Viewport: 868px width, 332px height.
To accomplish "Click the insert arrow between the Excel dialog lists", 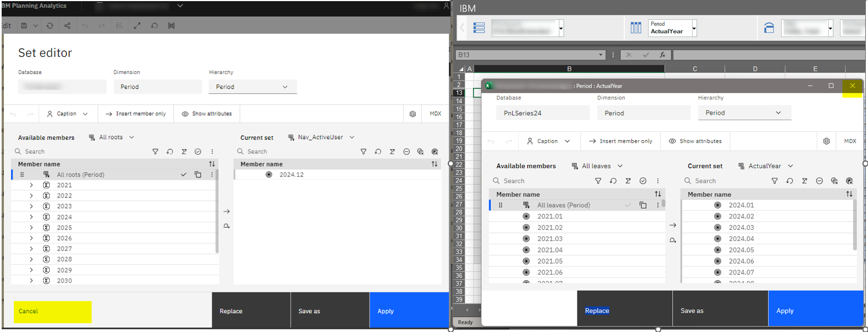I will pyautogui.click(x=673, y=225).
